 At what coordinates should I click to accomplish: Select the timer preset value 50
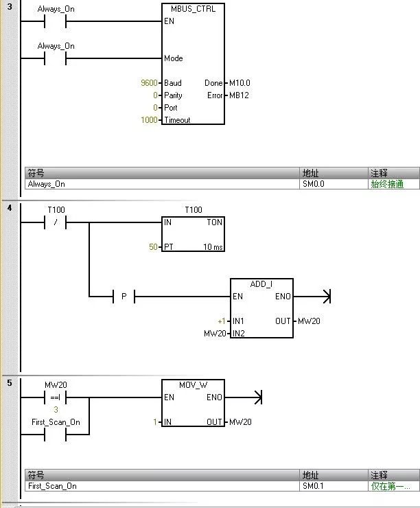point(154,247)
